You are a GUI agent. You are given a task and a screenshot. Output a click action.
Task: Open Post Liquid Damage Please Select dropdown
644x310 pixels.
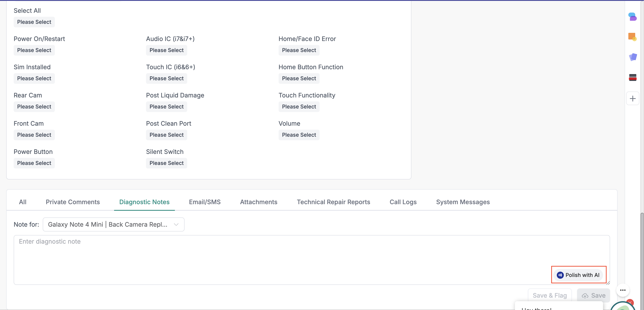coord(167,107)
